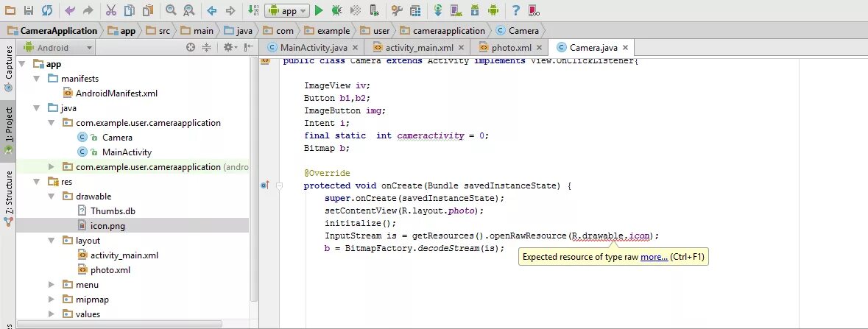868x329 pixels.
Task: Hide the Project panel with hide icon
Action: coord(249,48)
